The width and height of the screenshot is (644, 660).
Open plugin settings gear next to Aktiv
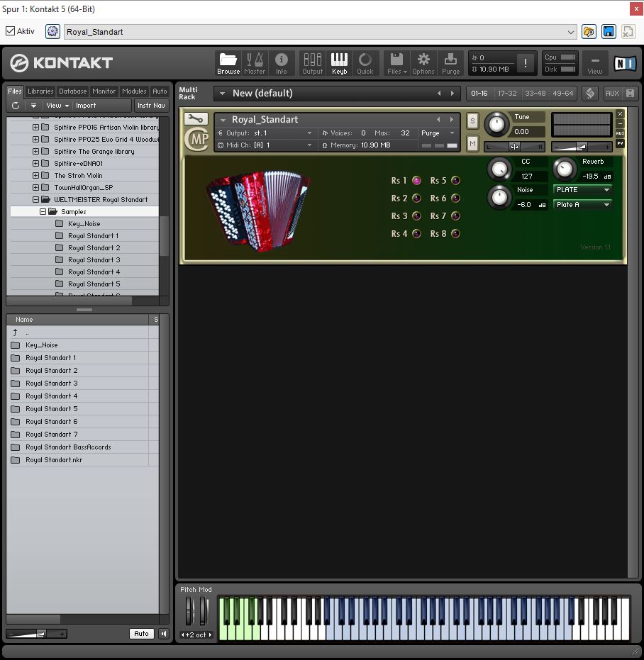coord(52,32)
